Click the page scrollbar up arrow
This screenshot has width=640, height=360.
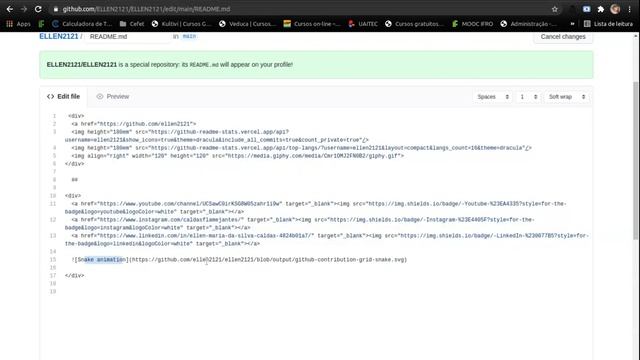point(636,36)
